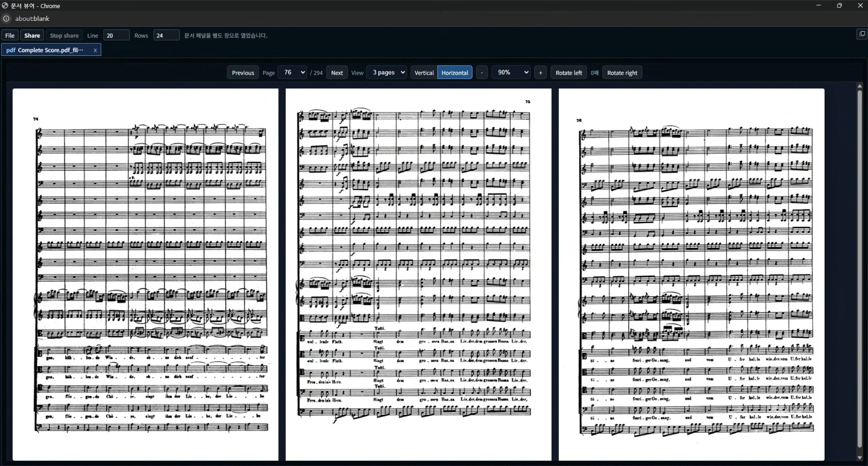Click the score page numbered 75

418,274
